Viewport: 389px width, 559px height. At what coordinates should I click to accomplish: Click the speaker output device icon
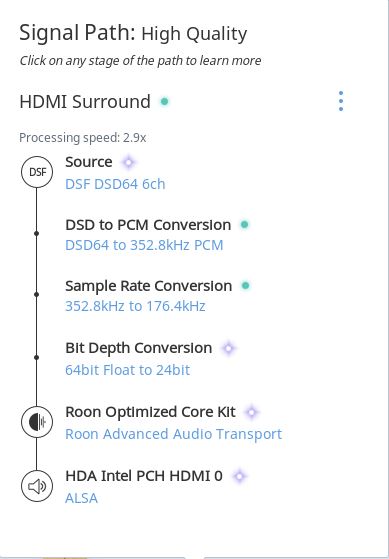tap(37, 486)
